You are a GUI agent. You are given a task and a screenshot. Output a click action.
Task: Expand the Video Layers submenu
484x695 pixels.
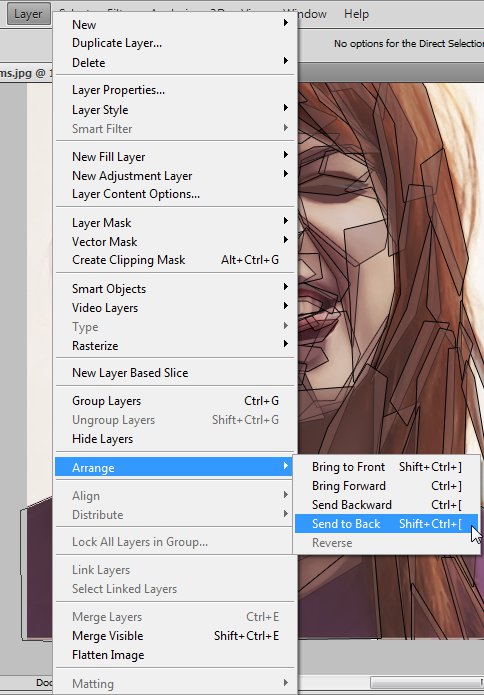[x=175, y=308]
